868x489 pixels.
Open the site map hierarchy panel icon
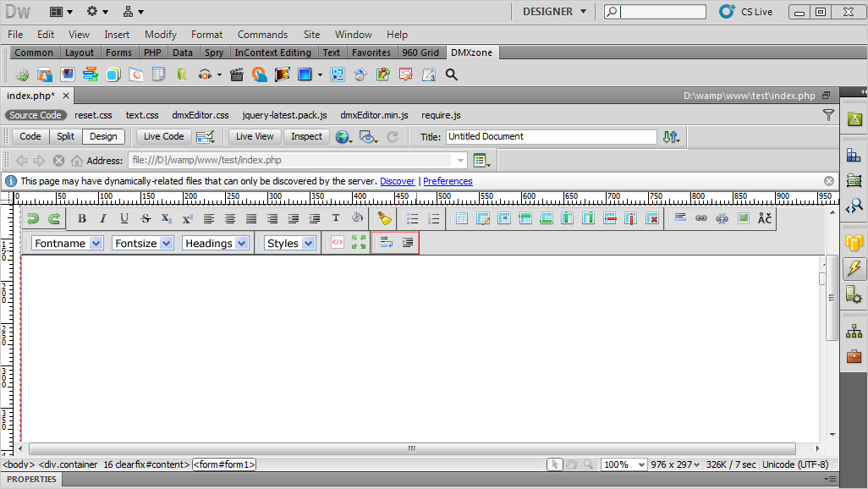tap(854, 331)
